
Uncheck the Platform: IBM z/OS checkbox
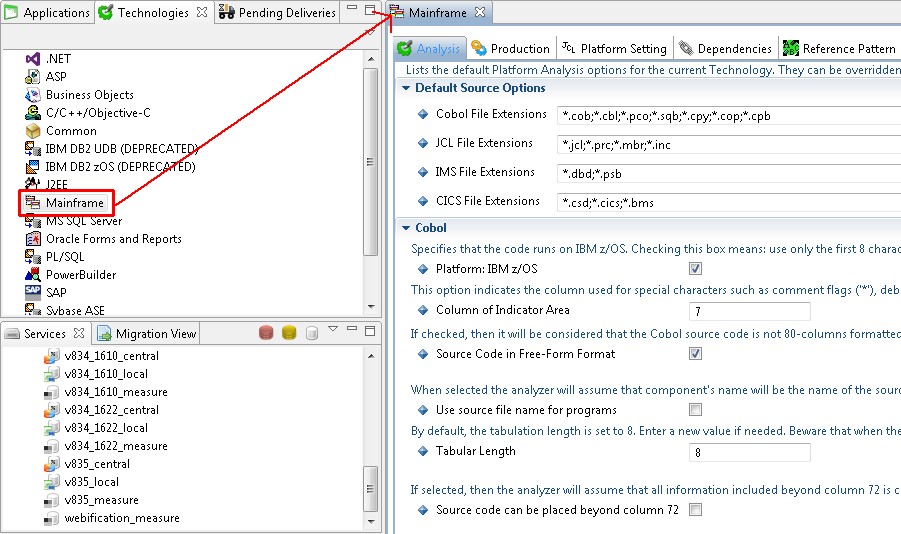coord(695,269)
